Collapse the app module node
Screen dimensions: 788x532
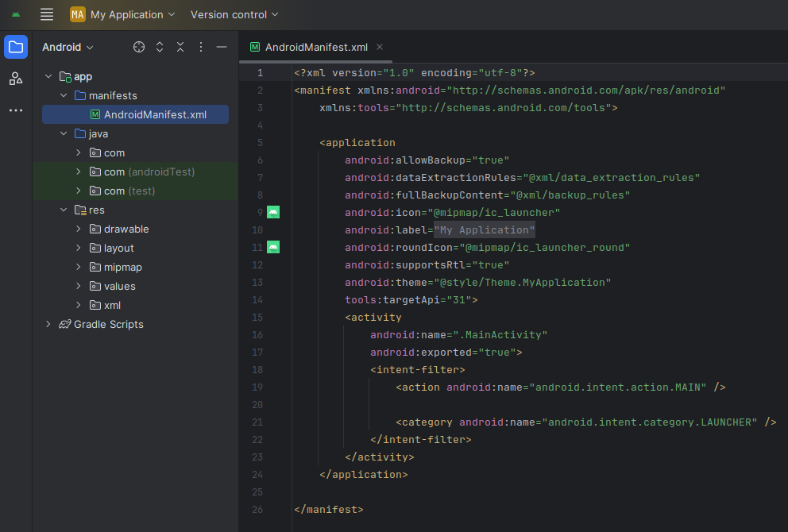coord(48,76)
